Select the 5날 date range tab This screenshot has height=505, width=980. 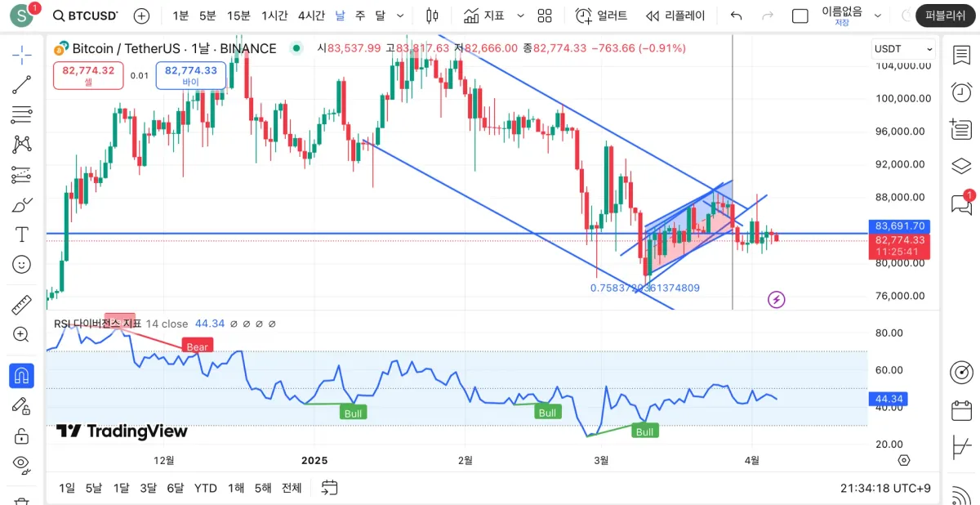point(94,488)
